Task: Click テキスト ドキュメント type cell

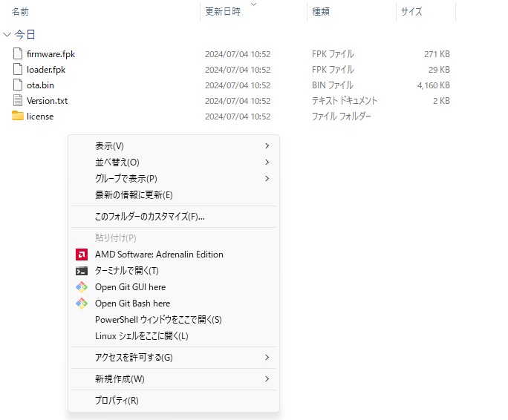Action: (345, 101)
